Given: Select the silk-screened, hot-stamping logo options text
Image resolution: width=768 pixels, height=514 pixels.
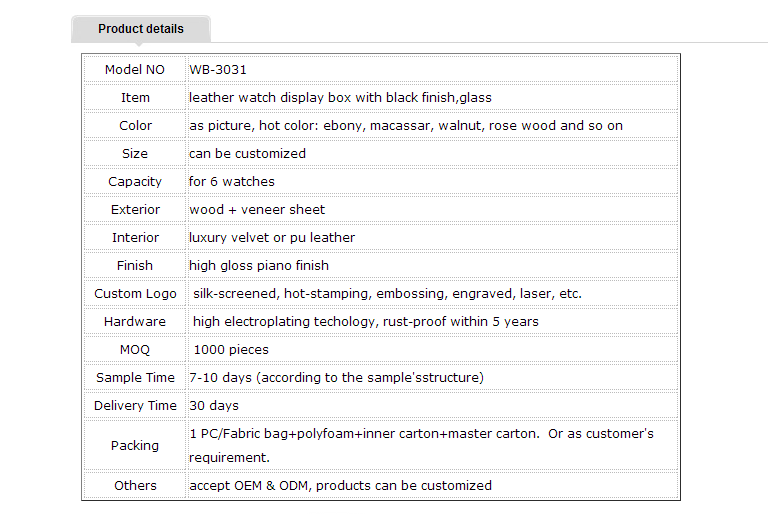Looking at the screenshot, I should point(387,293).
